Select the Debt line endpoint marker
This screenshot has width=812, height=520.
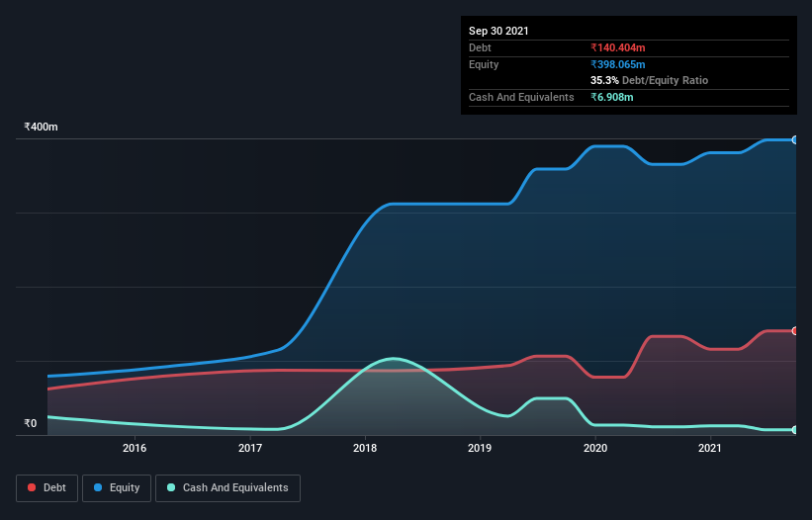795,330
